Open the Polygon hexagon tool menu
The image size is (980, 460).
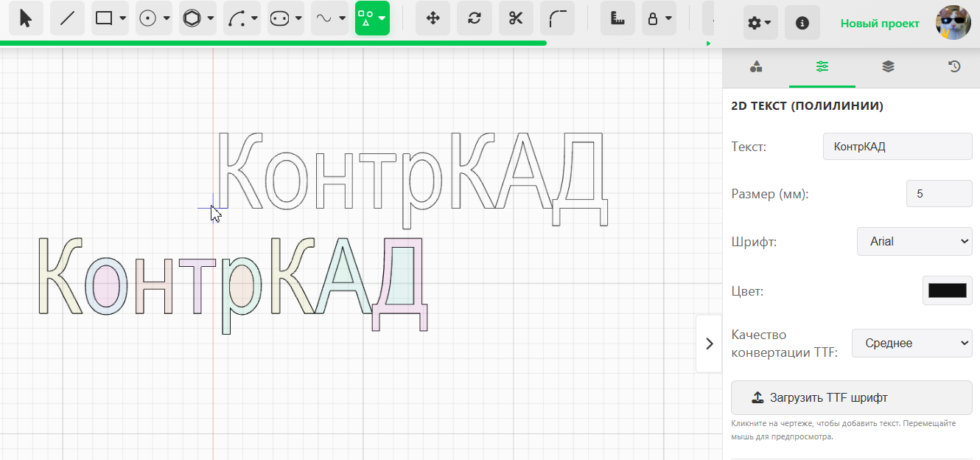[198, 18]
